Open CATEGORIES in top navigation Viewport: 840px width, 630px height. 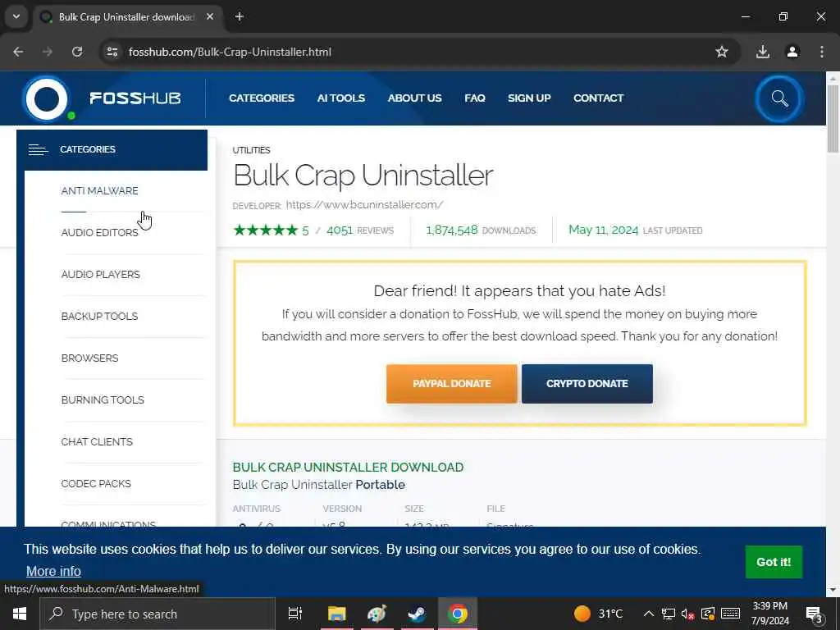click(262, 98)
